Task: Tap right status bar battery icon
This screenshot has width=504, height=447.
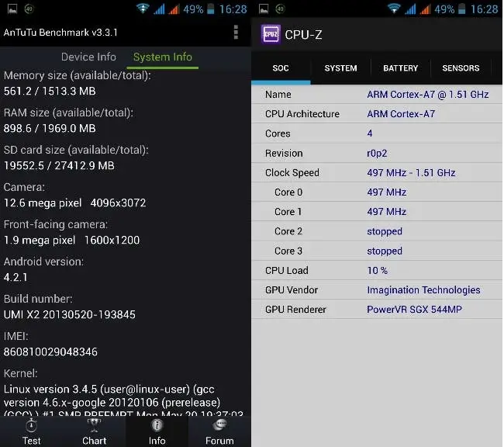Action: (x=461, y=9)
